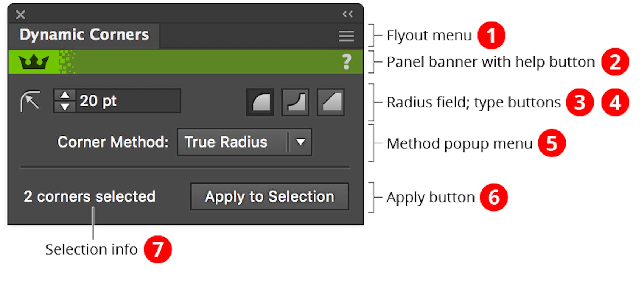Collapse the panel with the double-chevron icon
The height and width of the screenshot is (284, 644).
pos(347,14)
